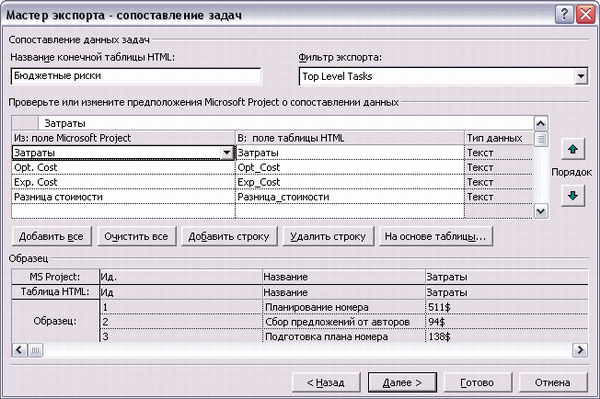
Task: Click the В: поле таблицы HTML header
Action: (350, 138)
